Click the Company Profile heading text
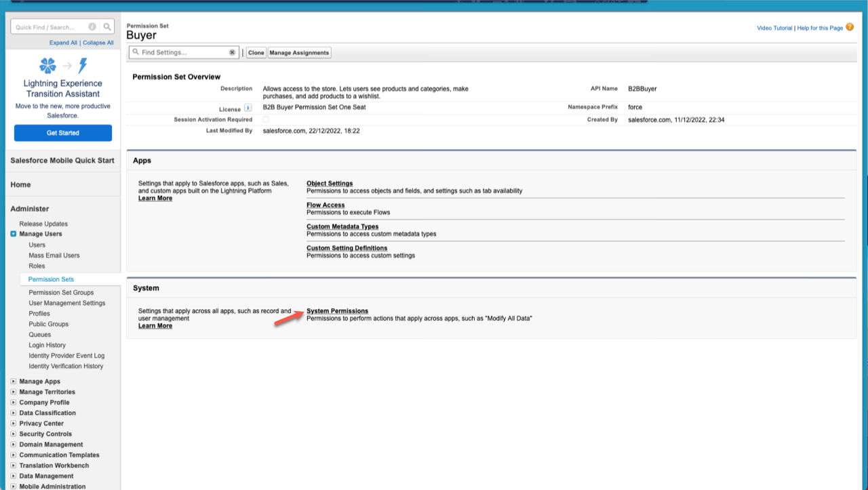The width and height of the screenshot is (868, 490). (44, 403)
